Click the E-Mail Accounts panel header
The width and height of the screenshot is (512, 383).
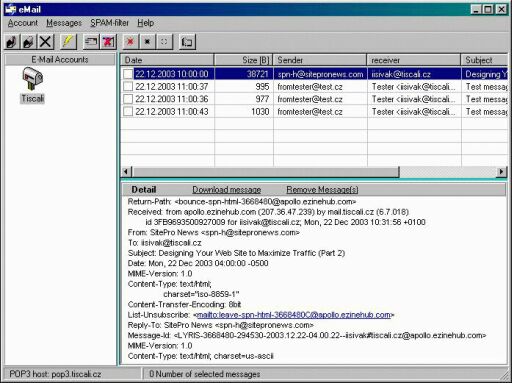[x=60, y=60]
